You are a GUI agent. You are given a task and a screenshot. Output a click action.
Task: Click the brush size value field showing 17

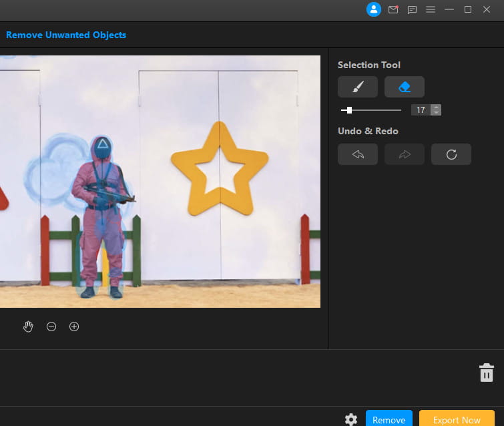421,110
